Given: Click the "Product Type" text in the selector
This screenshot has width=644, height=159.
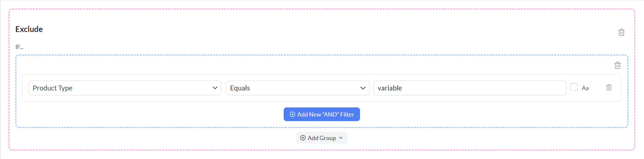Looking at the screenshot, I should tap(53, 88).
